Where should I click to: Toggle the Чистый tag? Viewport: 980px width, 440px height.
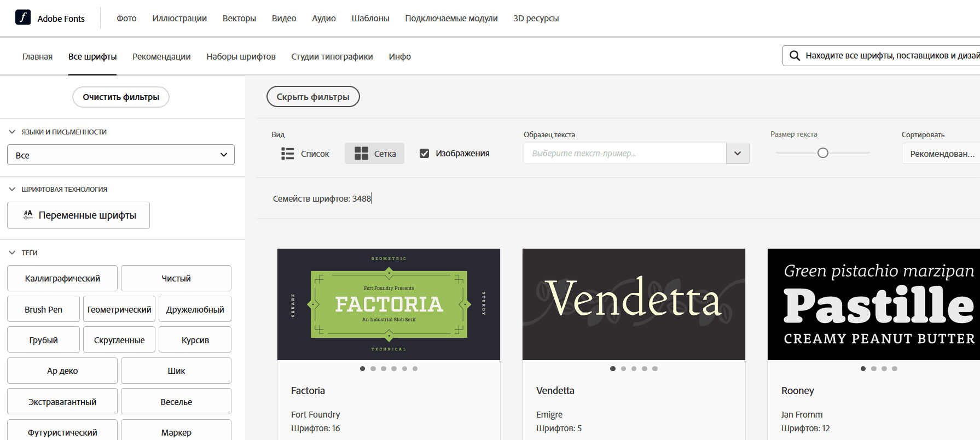(176, 278)
